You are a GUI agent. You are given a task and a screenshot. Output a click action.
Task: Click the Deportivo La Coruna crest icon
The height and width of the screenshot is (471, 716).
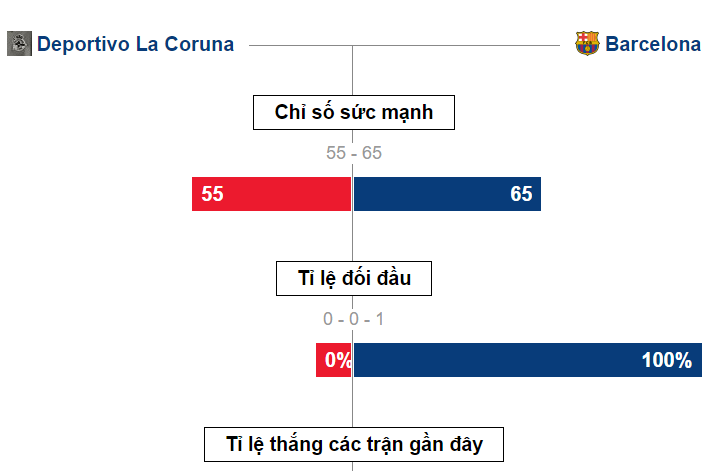click(20, 43)
